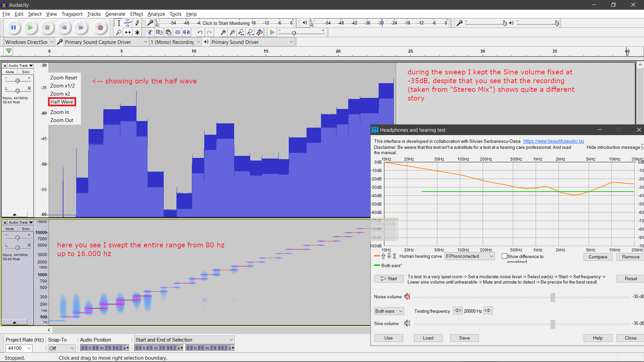Click the Silence audio icon
Viewport: 644px width, 362px height.
point(187,33)
